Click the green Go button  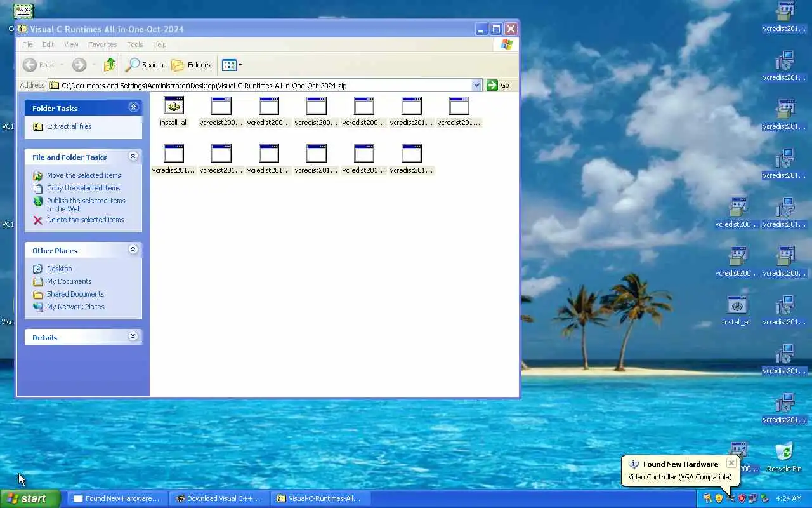tap(499, 85)
